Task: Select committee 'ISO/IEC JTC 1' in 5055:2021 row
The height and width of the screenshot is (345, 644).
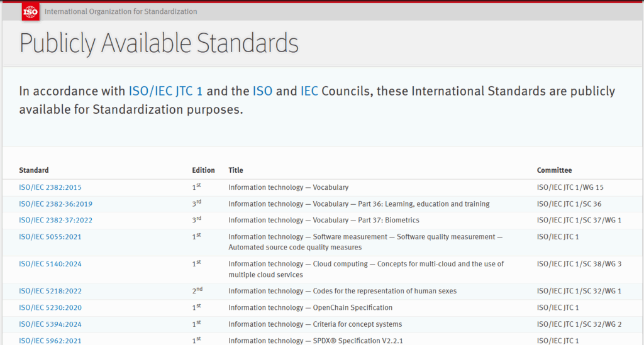Action: [558, 237]
